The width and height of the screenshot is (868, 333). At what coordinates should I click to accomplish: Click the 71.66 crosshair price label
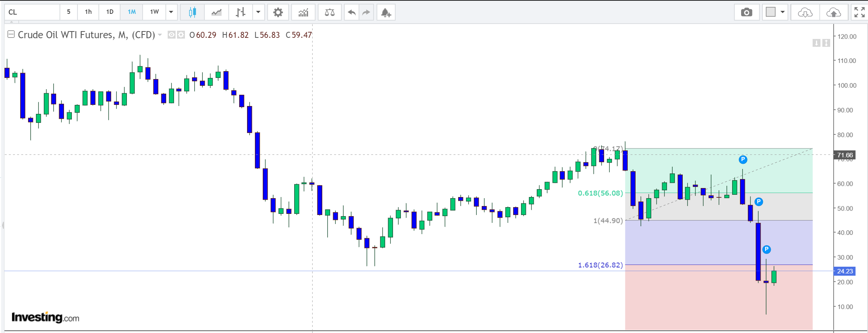pos(845,155)
